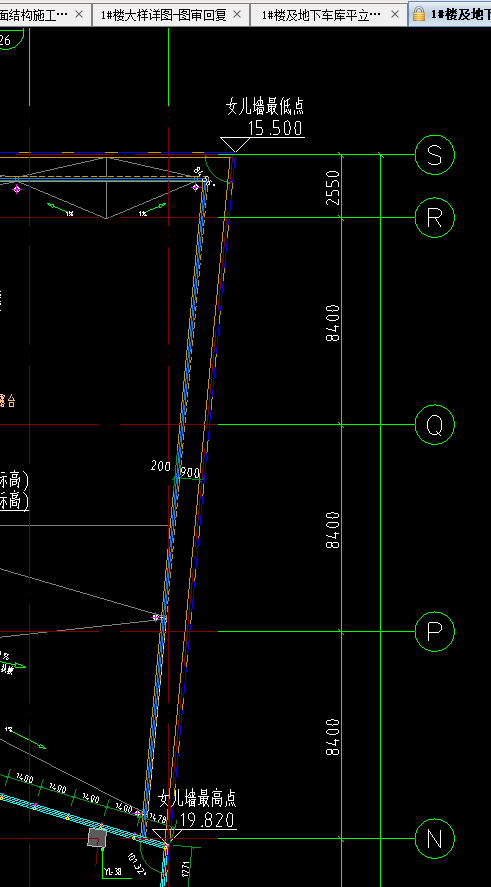Switch to the 1#楼大样详图-图审回复 tab

169,14
